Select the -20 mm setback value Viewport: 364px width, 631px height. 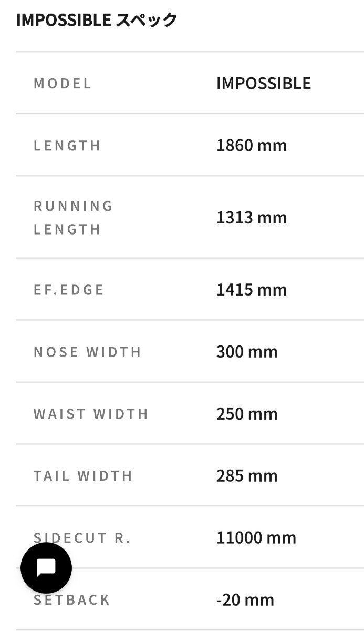[x=245, y=600]
